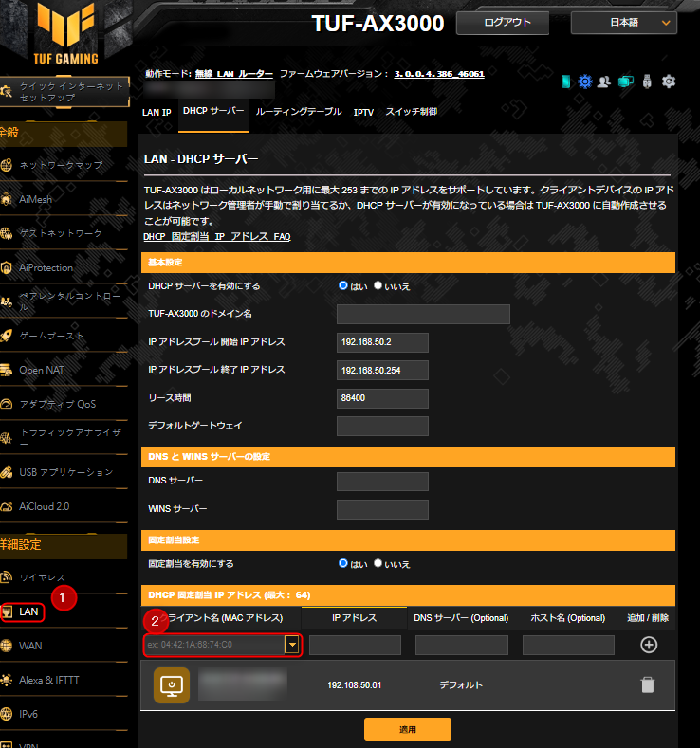
Task: Open the Network Map page icon
Action: pos(7,166)
